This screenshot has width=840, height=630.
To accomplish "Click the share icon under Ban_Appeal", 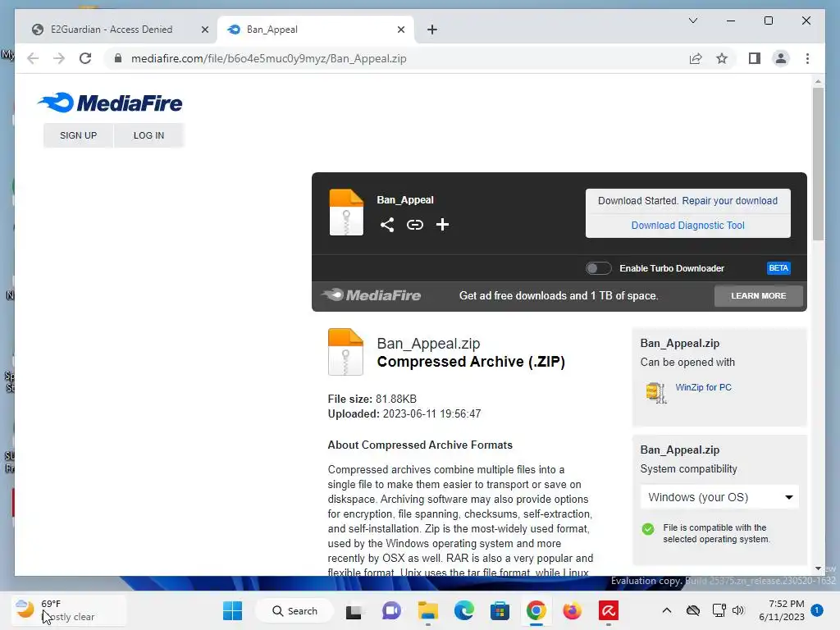I will point(387,225).
